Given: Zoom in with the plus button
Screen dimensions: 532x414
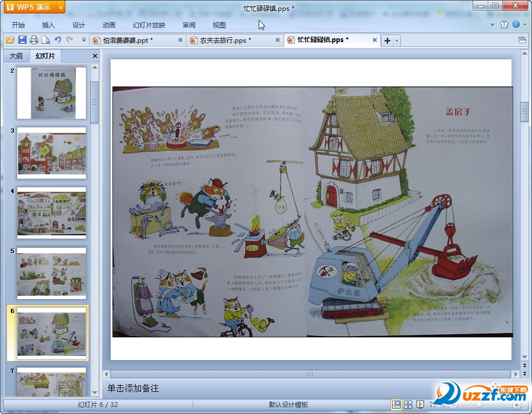Looking at the screenshot, I should [x=517, y=405].
